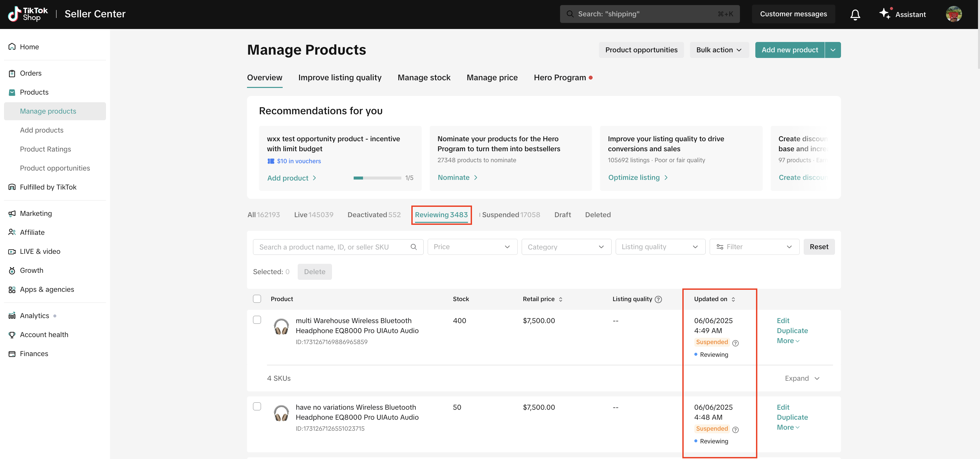Viewport: 980px width, 459px height.
Task: Click the Analytics chart icon in sidebar
Action: [12, 316]
